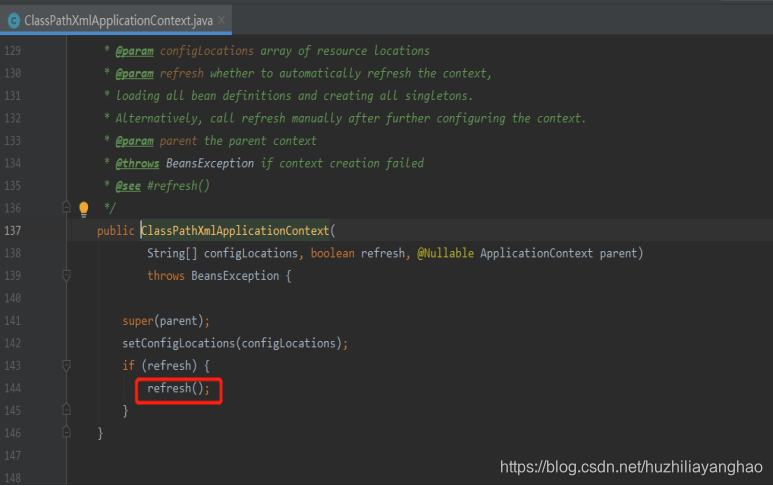Click the 'ApplicationContext parent' parameter
The width and height of the screenshot is (773, 486).
point(560,253)
